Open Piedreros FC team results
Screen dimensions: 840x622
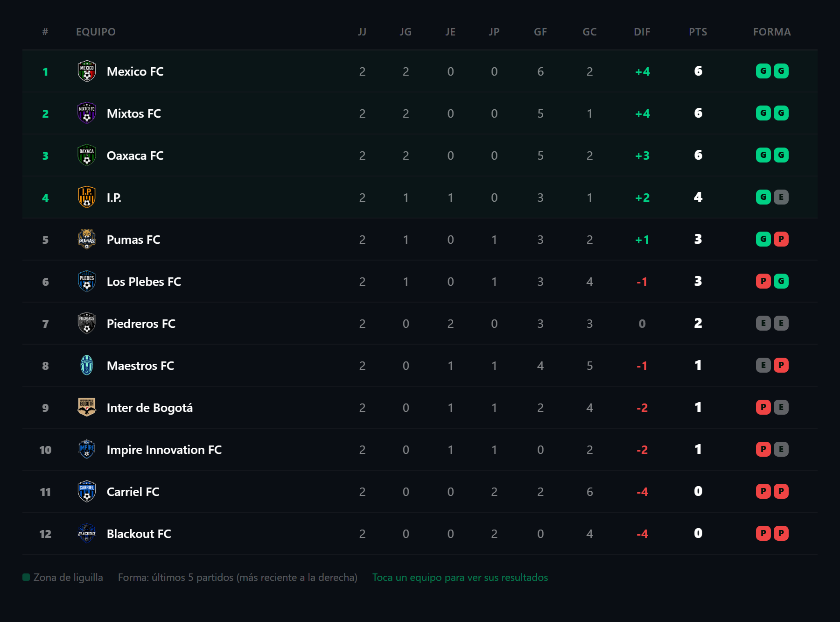[420, 324]
